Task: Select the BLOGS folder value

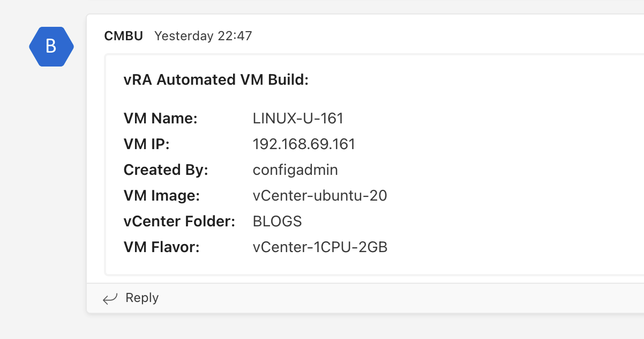Action: coord(277,222)
